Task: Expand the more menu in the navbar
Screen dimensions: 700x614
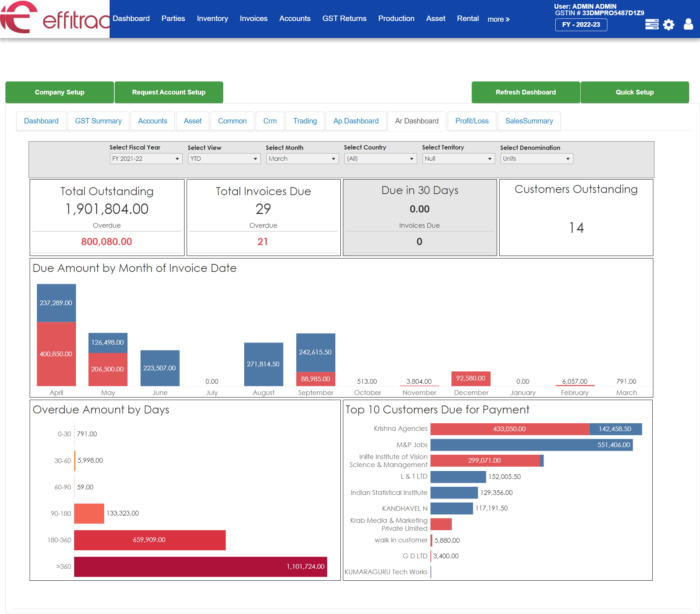Action: tap(498, 19)
